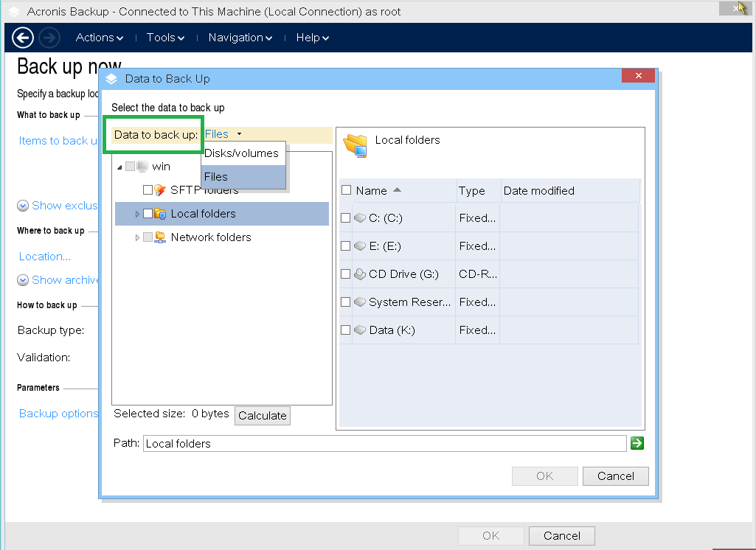
Task: Click the large Local folders header icon
Action: [x=356, y=146]
